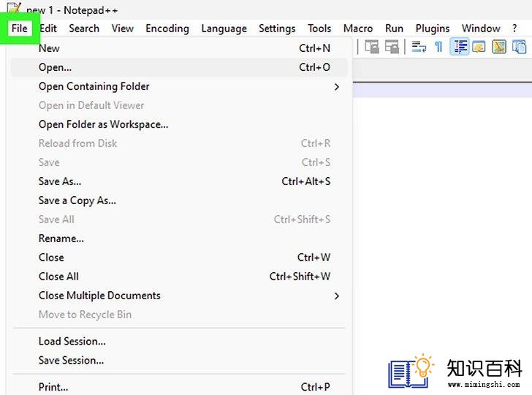Open the Document Map toolbar icon

(499, 47)
